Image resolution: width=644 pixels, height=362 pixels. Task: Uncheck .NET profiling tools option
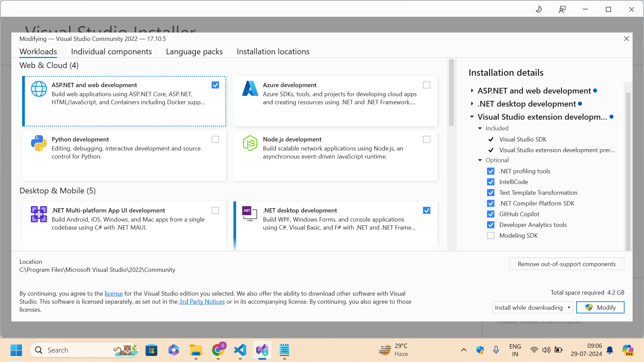pos(491,171)
